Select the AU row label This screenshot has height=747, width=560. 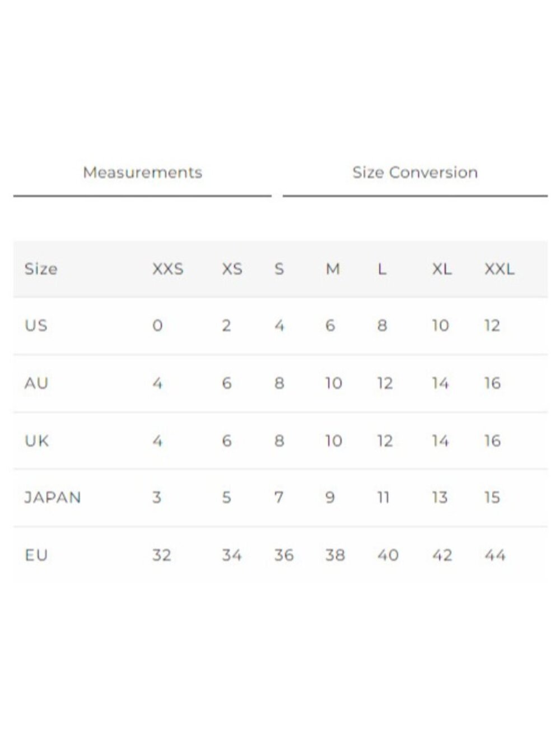[36, 383]
